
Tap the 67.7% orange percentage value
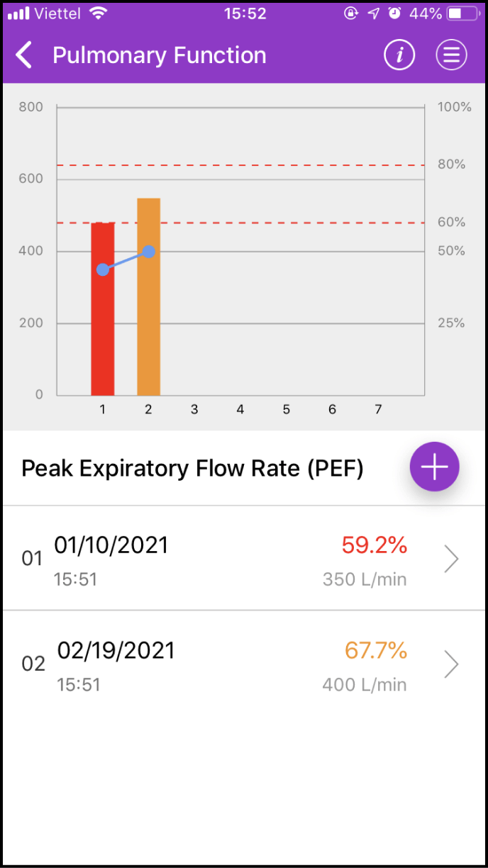point(376,650)
